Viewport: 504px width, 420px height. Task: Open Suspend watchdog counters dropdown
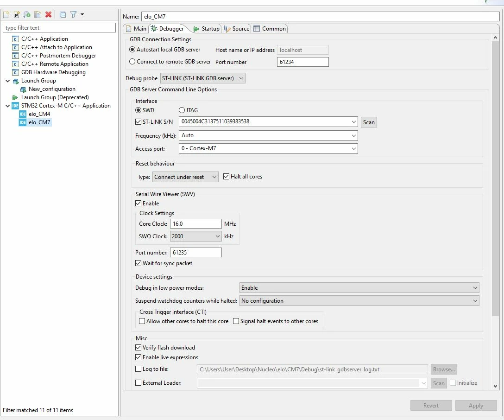click(359, 301)
